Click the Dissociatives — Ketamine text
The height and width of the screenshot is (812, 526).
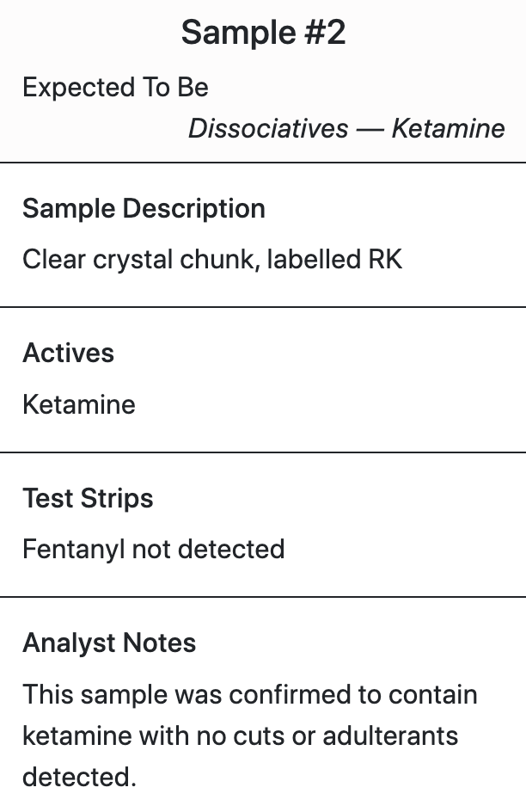pyautogui.click(x=346, y=128)
